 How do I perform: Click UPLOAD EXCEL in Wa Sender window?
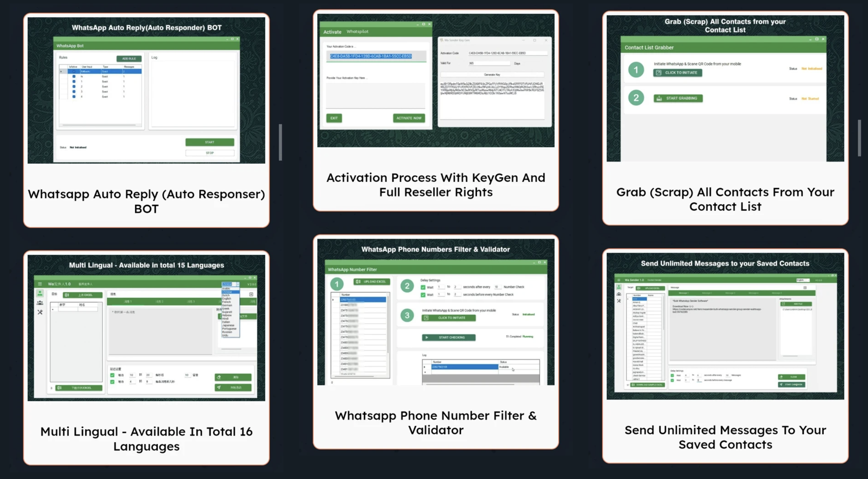click(x=650, y=288)
